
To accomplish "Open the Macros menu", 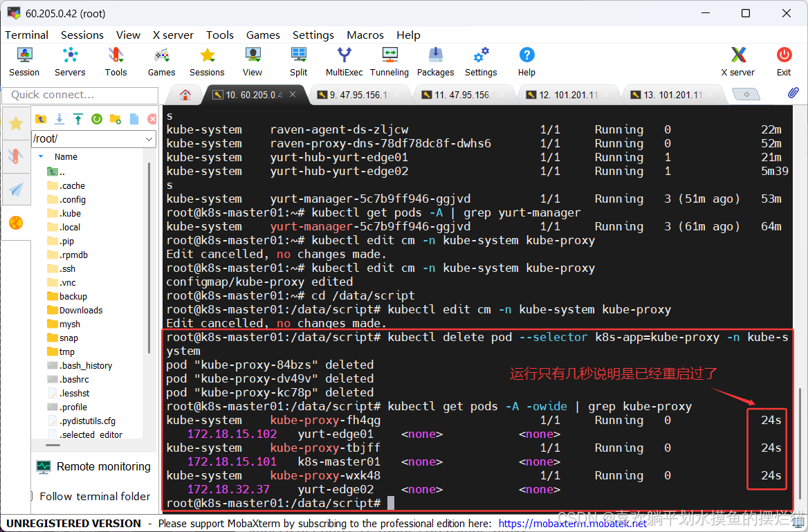I will (x=365, y=35).
